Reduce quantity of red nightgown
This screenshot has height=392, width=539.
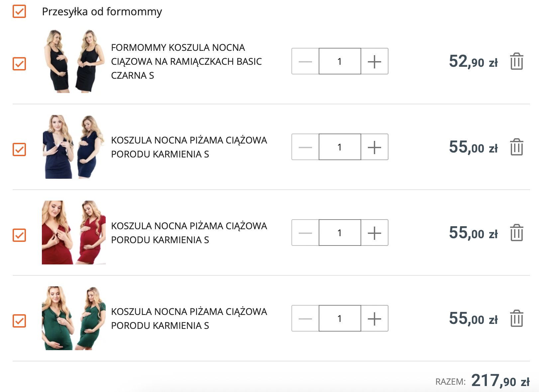tap(305, 233)
